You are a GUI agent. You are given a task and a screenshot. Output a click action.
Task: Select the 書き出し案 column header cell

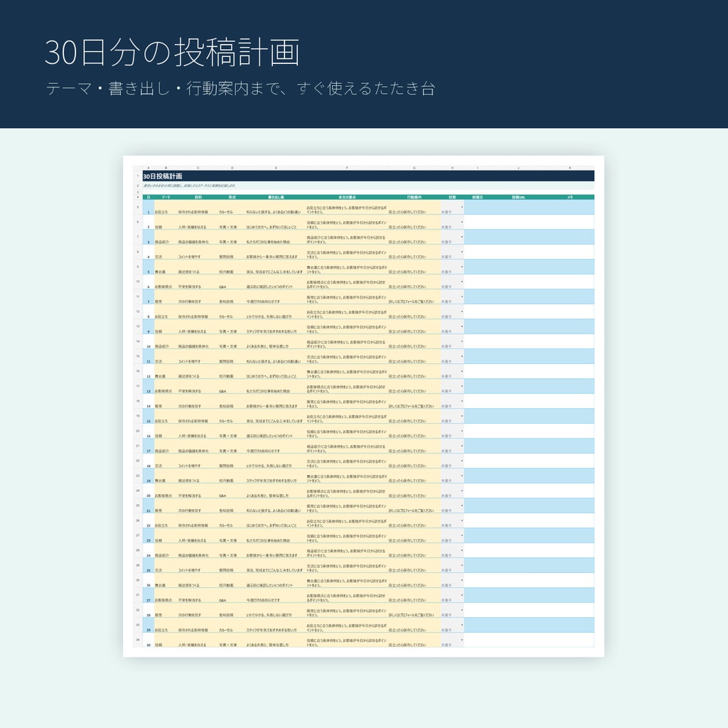(x=276, y=198)
